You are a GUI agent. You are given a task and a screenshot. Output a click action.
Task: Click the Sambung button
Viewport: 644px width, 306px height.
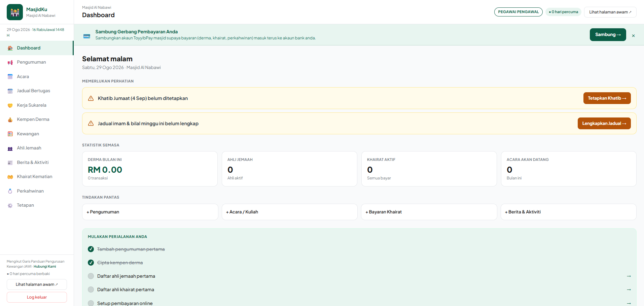coord(608,35)
